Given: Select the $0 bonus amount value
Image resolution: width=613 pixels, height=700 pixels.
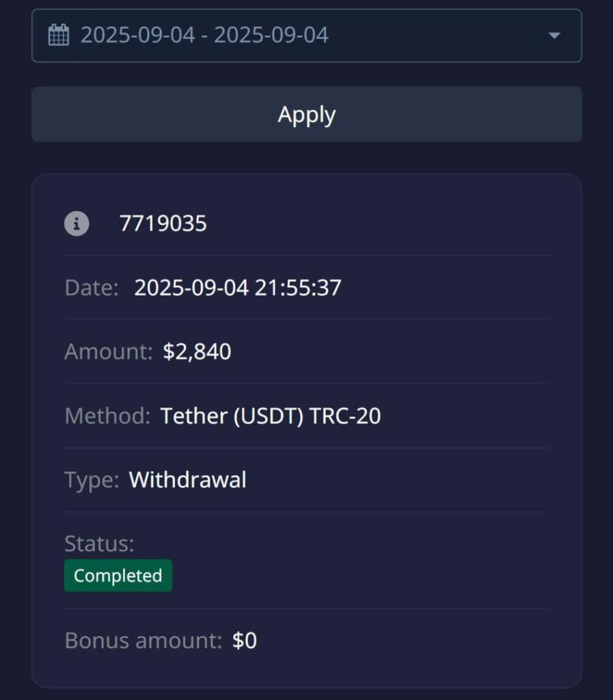Looking at the screenshot, I should (x=245, y=641).
